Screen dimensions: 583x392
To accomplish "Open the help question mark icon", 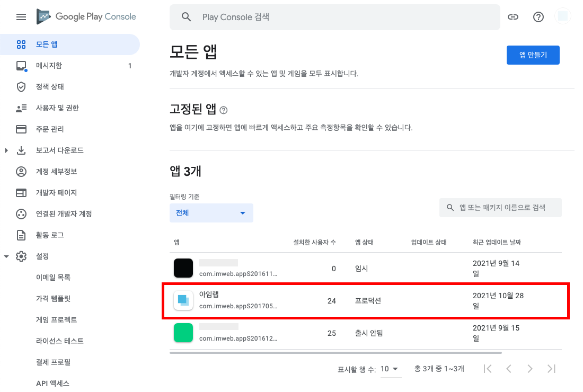I will pos(538,17).
